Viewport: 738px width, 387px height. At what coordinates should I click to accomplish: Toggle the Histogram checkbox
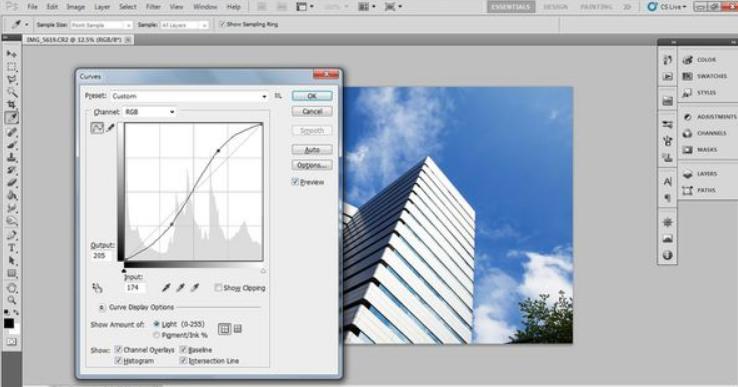tap(118, 361)
